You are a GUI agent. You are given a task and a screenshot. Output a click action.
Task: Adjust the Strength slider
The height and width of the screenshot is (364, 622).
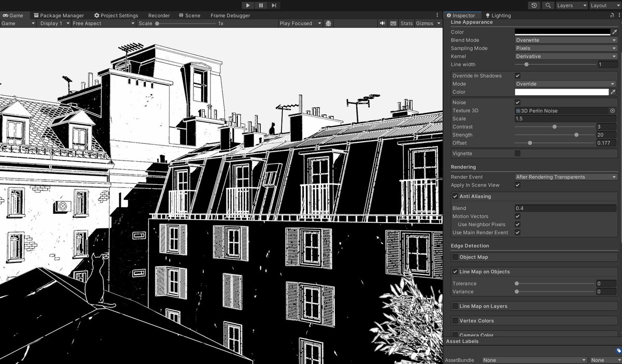(x=554, y=135)
